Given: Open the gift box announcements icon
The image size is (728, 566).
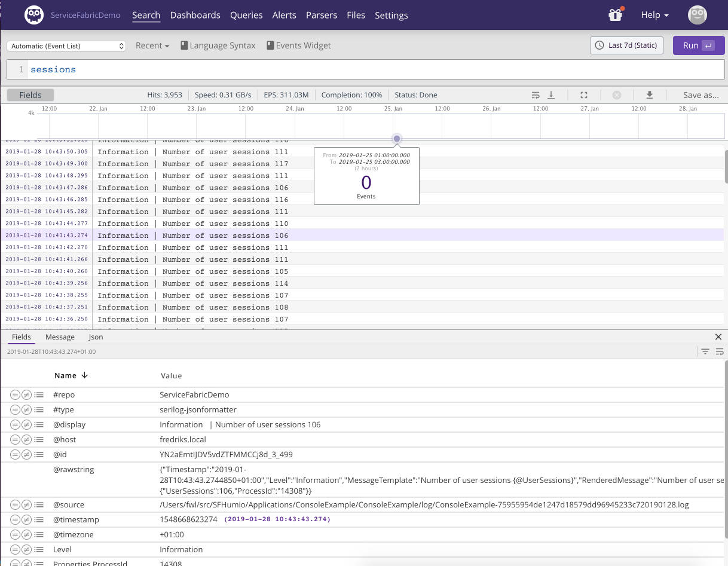Looking at the screenshot, I should tap(616, 15).
